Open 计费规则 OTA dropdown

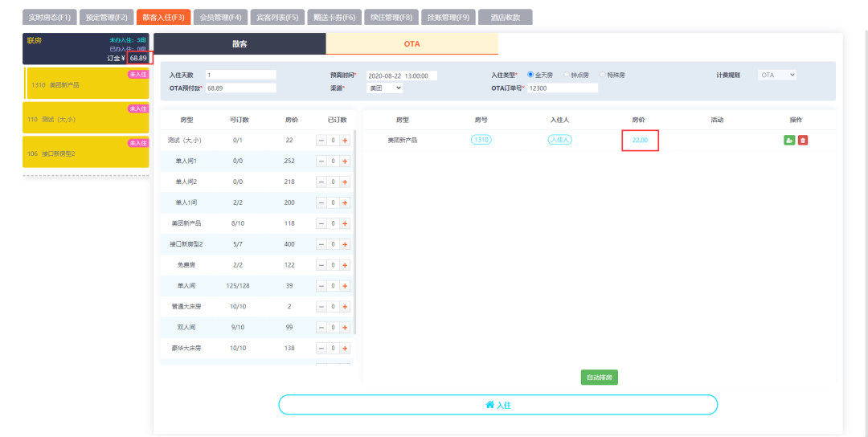tap(777, 75)
